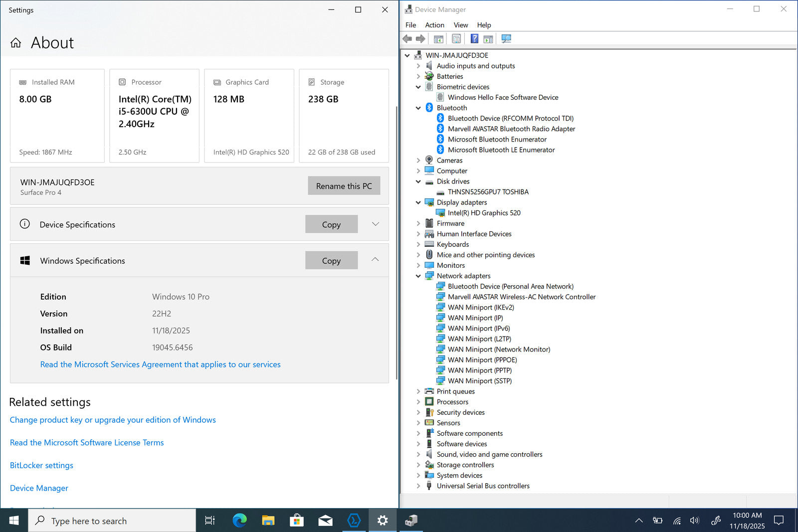Open the Action menu in Device Manager
Image resolution: width=798 pixels, height=532 pixels.
click(x=434, y=25)
